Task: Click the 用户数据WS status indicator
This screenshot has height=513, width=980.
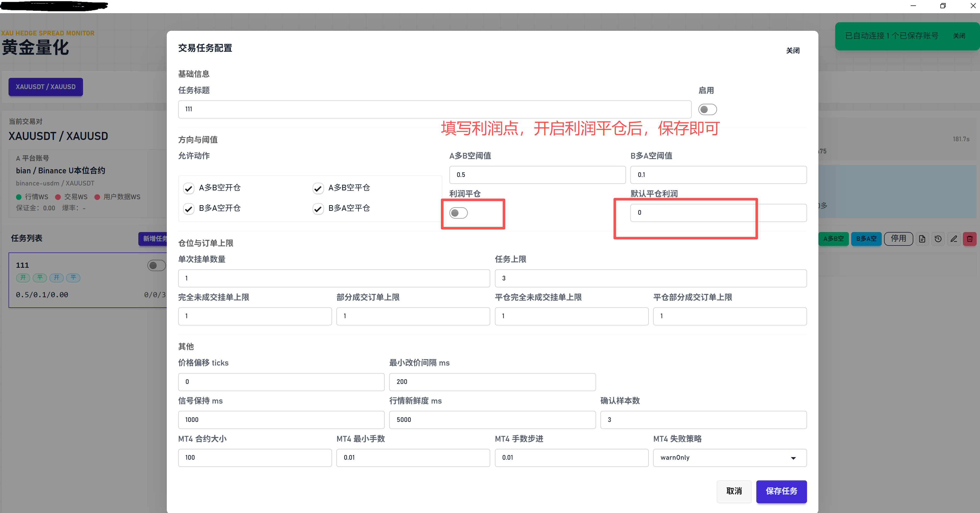Action: pos(118,197)
